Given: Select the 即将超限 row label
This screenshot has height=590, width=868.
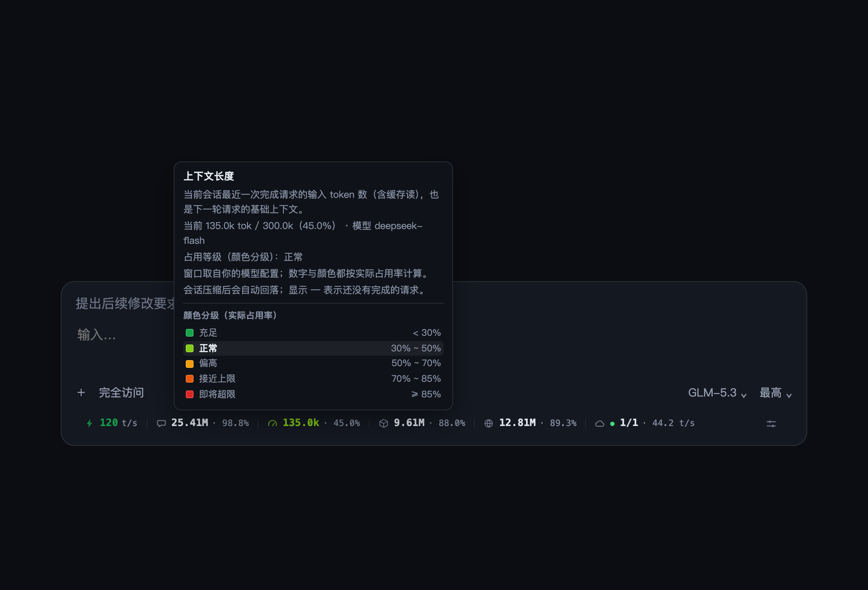Looking at the screenshot, I should click(217, 394).
